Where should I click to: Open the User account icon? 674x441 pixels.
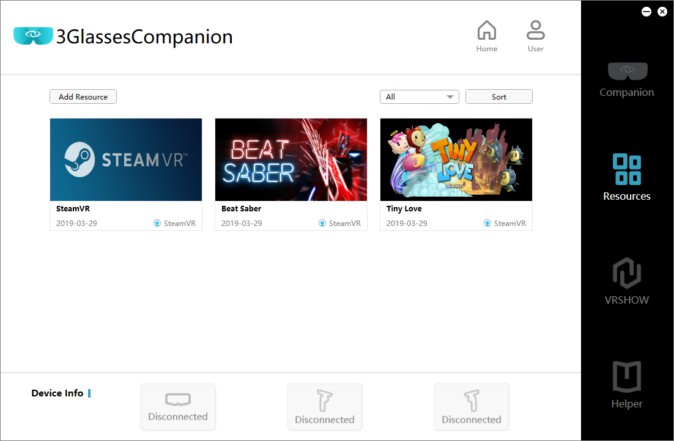535,31
